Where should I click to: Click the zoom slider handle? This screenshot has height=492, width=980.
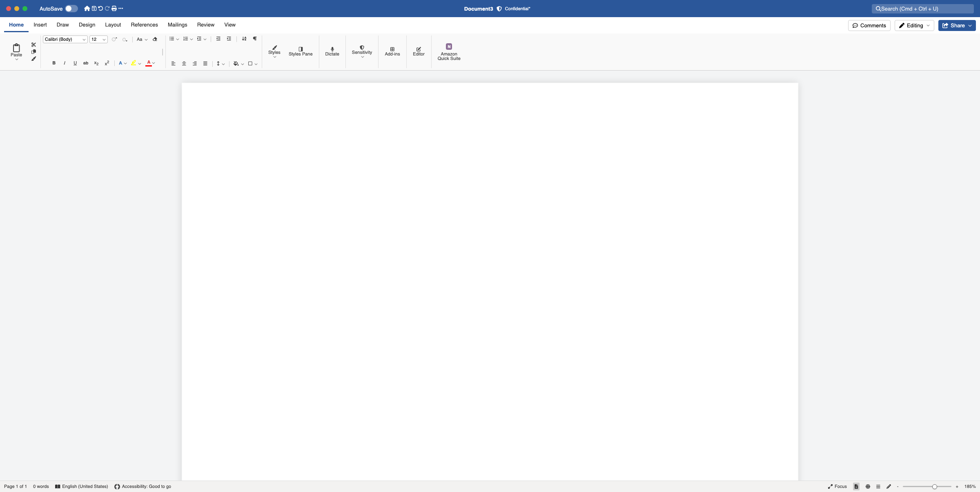[x=934, y=487]
